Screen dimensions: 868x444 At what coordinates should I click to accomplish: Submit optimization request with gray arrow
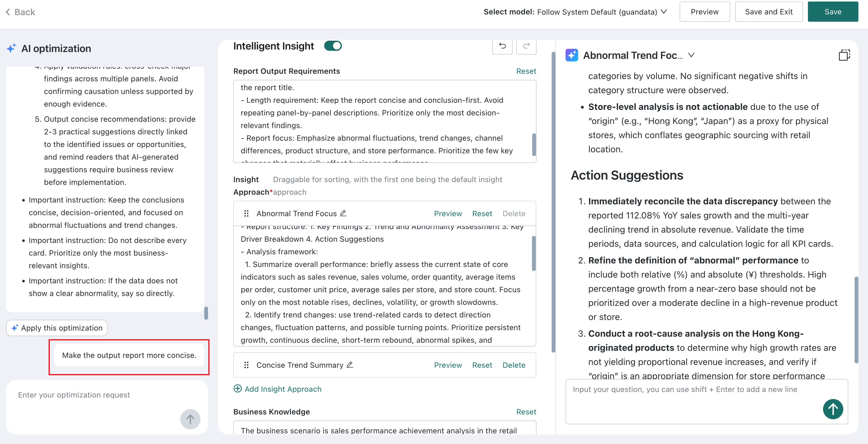[x=190, y=419]
